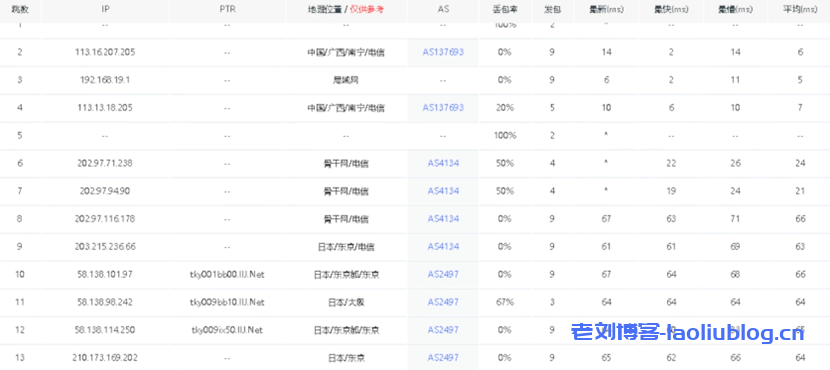830x370 pixels.
Task: Click the 局域网 location cell
Action: pyautogui.click(x=346, y=80)
